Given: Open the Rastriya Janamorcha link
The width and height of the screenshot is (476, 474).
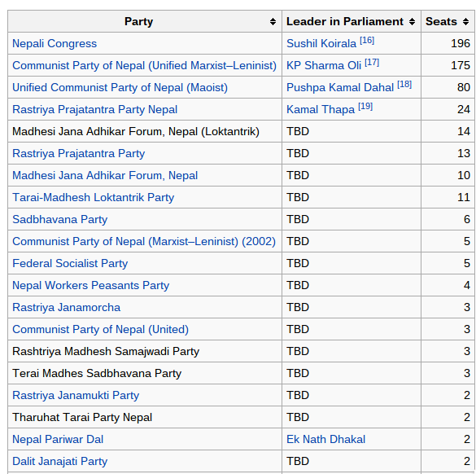Looking at the screenshot, I should click(x=67, y=307).
